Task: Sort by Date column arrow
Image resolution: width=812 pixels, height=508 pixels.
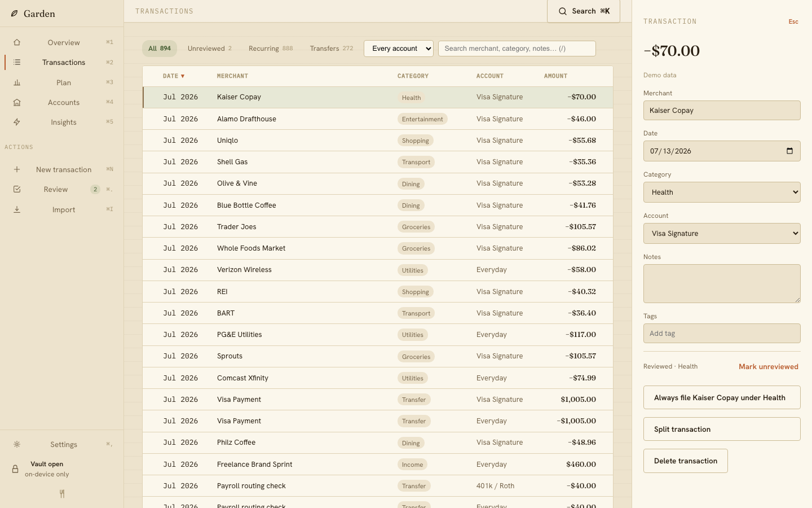Action: pyautogui.click(x=183, y=76)
